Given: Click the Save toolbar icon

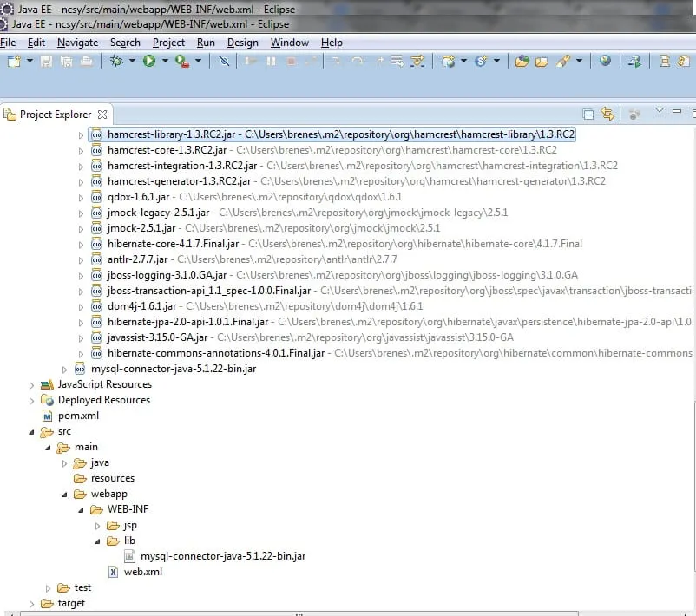Looking at the screenshot, I should (x=46, y=61).
